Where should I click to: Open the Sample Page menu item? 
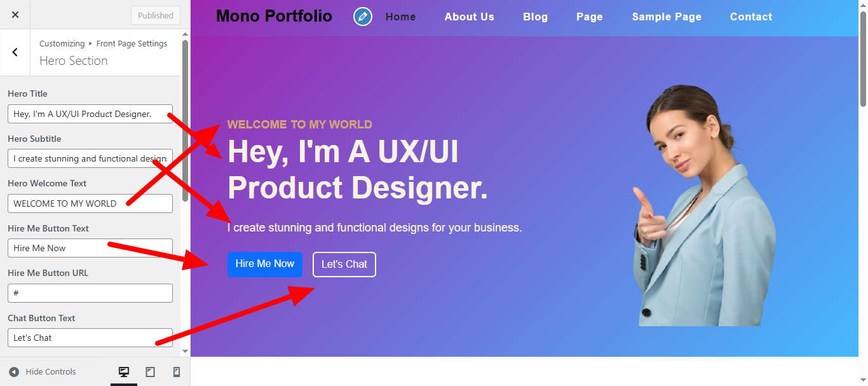pos(667,17)
